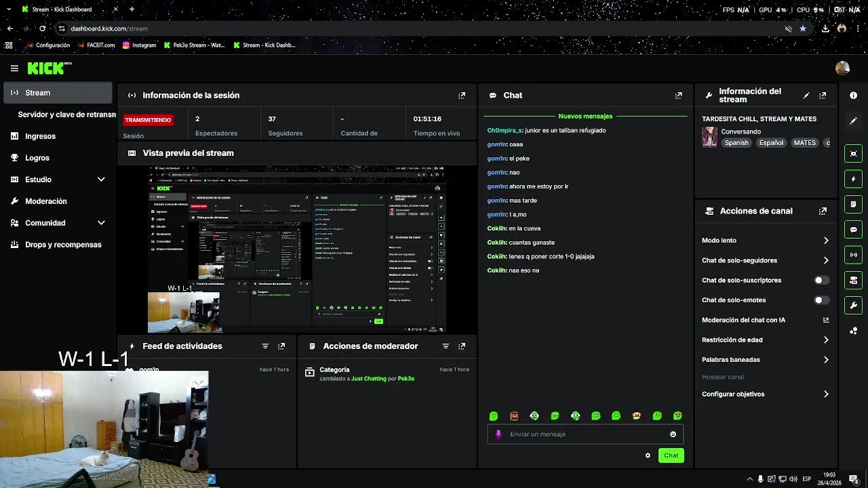The height and width of the screenshot is (488, 868).
Task: Open Modo lento options chevron
Action: coord(826,241)
